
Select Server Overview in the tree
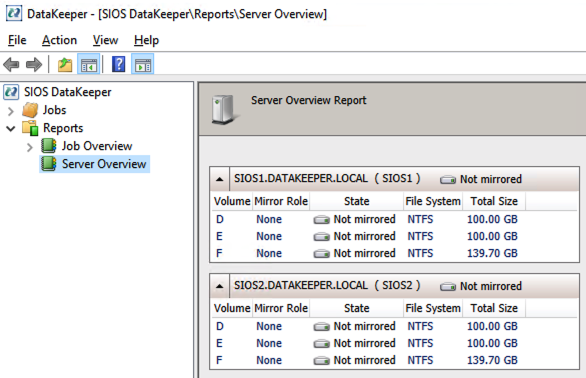(x=104, y=164)
